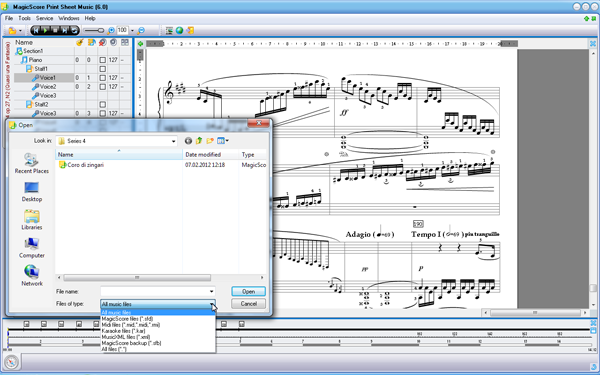Open the Tools menu

click(x=24, y=18)
